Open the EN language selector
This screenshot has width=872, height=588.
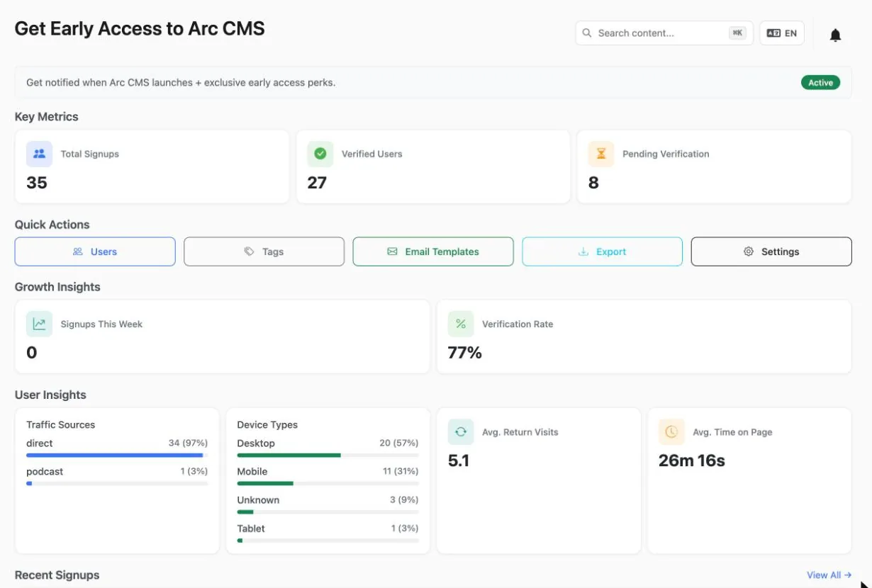(782, 33)
